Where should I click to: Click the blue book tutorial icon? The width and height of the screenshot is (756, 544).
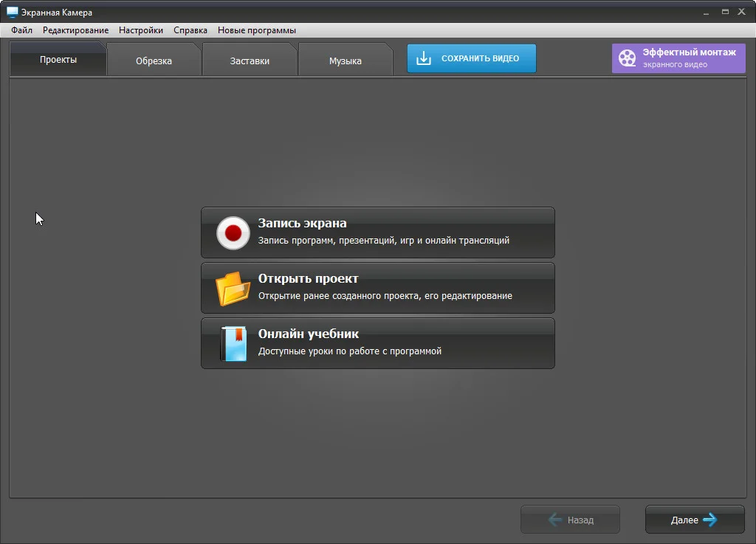[x=233, y=344]
